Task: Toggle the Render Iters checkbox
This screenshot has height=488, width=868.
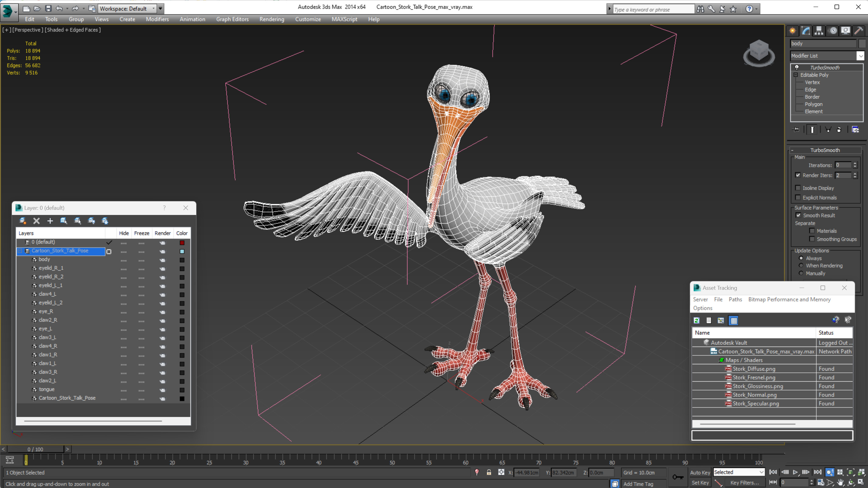Action: coord(798,175)
